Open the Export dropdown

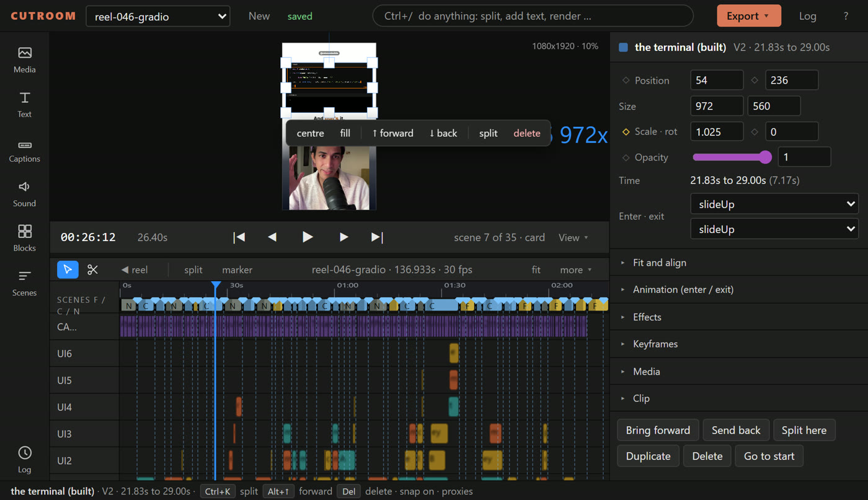click(749, 16)
